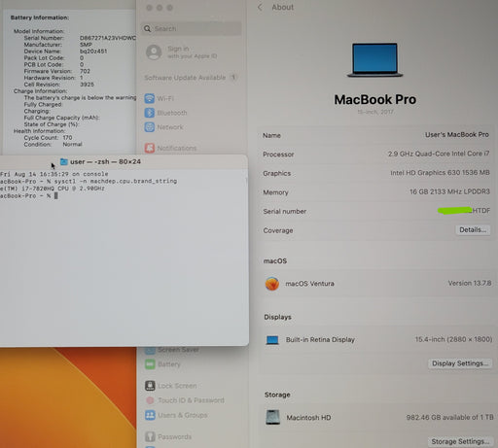Click the Terminal prompt cursor line
Screen dimensions: 498x448
coord(29,195)
